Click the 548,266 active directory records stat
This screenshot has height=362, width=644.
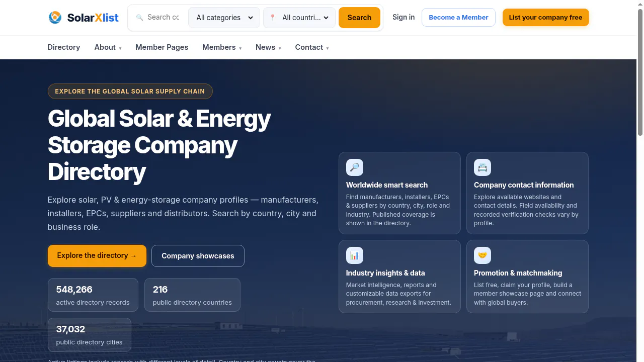coord(93,295)
